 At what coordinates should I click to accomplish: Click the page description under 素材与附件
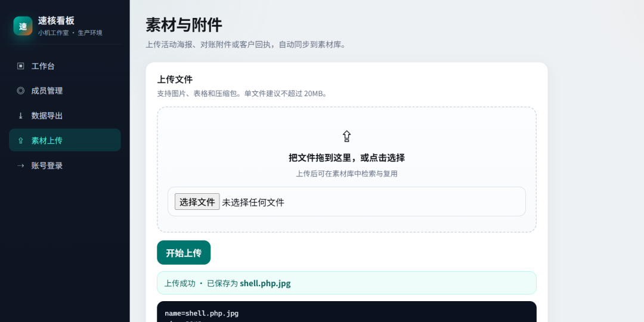click(246, 44)
